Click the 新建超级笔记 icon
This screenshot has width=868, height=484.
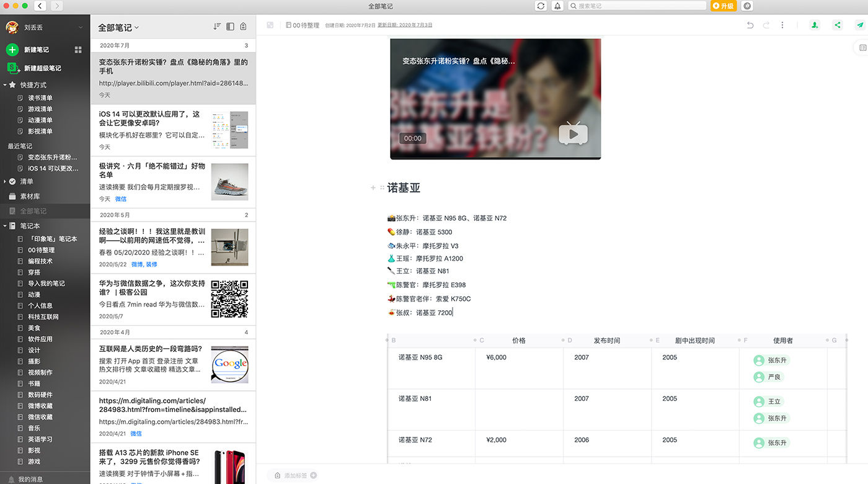(12, 68)
